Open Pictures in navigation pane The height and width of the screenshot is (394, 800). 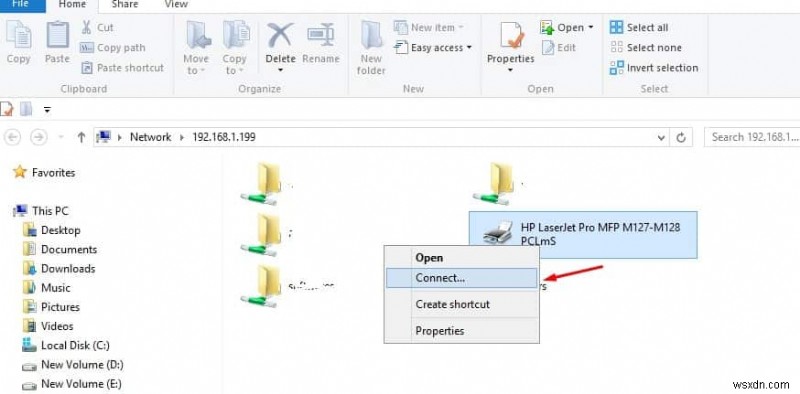(52, 307)
